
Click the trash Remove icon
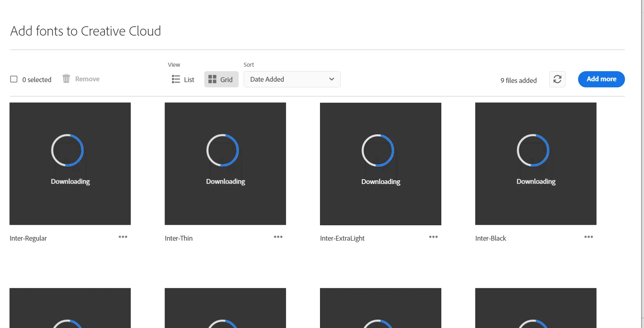pyautogui.click(x=66, y=78)
